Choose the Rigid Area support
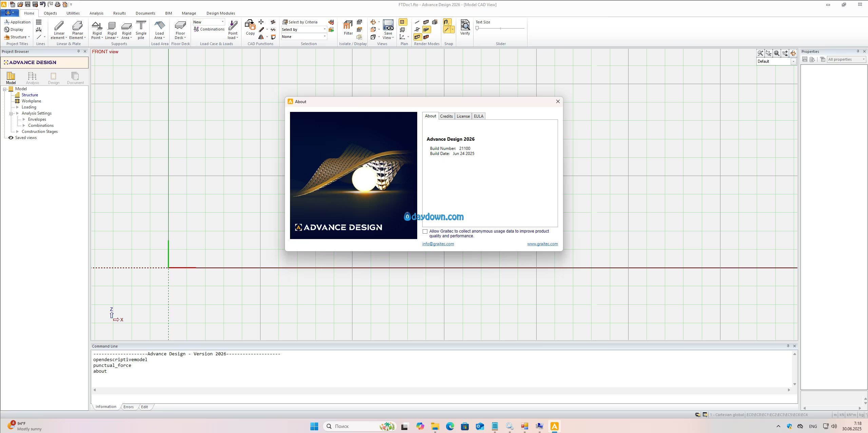Image resolution: width=868 pixels, height=433 pixels. (x=127, y=30)
